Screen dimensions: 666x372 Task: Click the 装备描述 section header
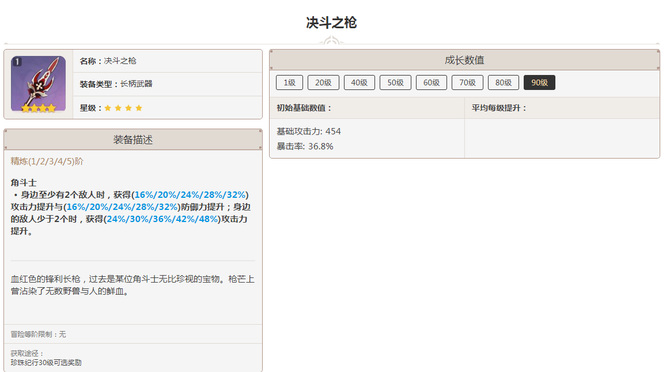pos(133,140)
